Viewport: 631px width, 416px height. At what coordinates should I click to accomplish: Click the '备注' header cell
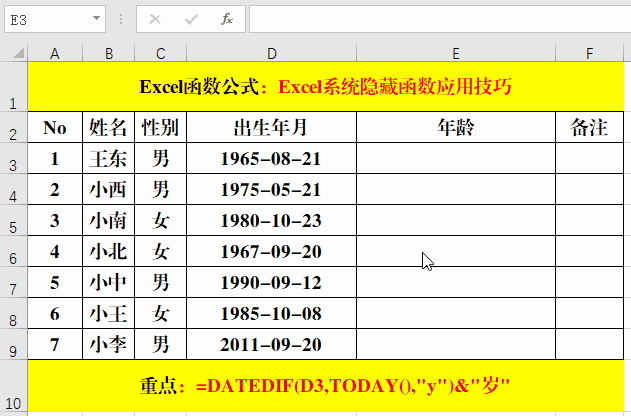click(x=590, y=127)
